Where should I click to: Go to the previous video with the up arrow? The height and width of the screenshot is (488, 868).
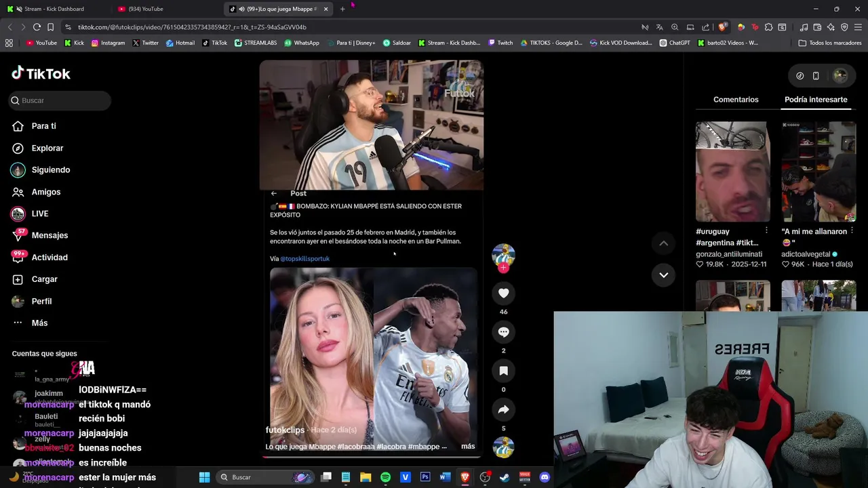(663, 243)
